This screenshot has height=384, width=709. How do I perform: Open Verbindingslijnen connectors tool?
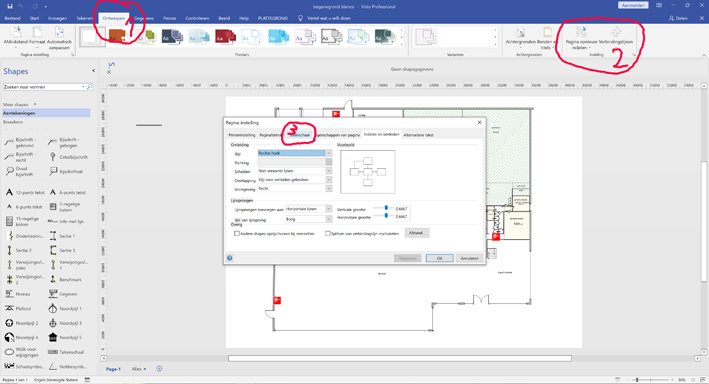[x=616, y=36]
